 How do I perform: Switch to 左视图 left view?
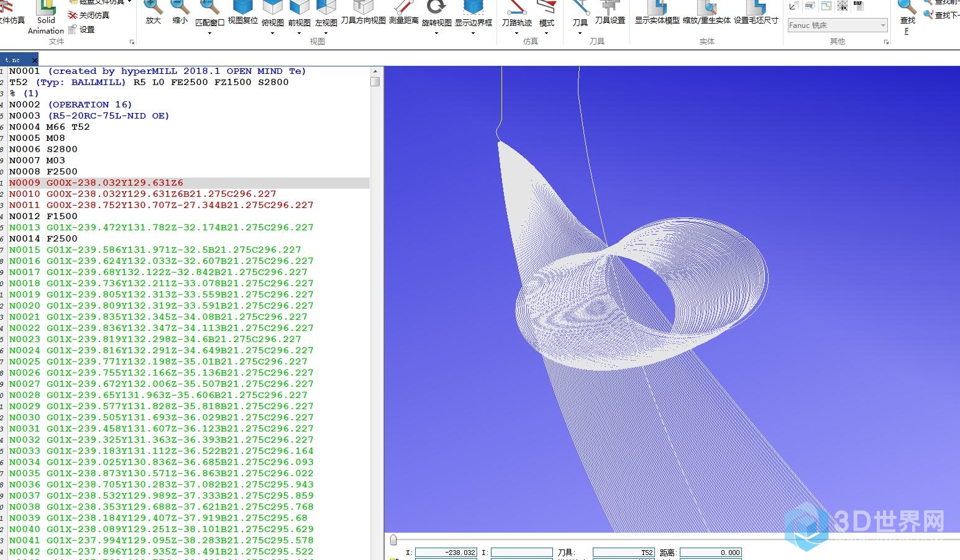pos(326,14)
